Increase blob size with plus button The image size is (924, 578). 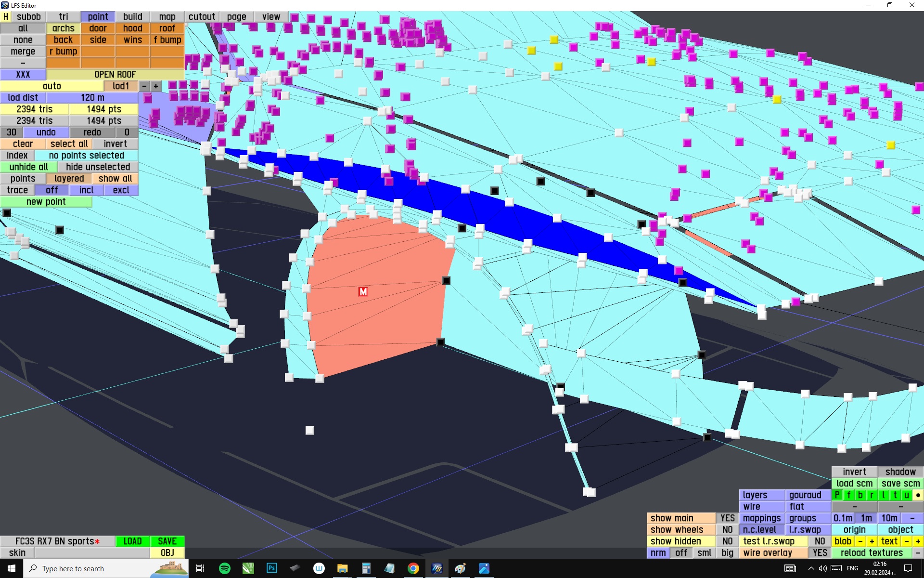[x=872, y=541]
